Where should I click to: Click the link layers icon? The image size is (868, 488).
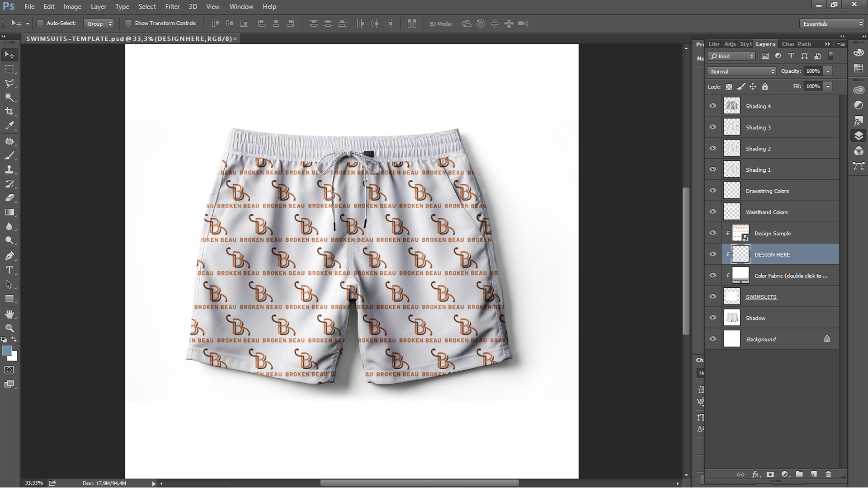pos(741,474)
